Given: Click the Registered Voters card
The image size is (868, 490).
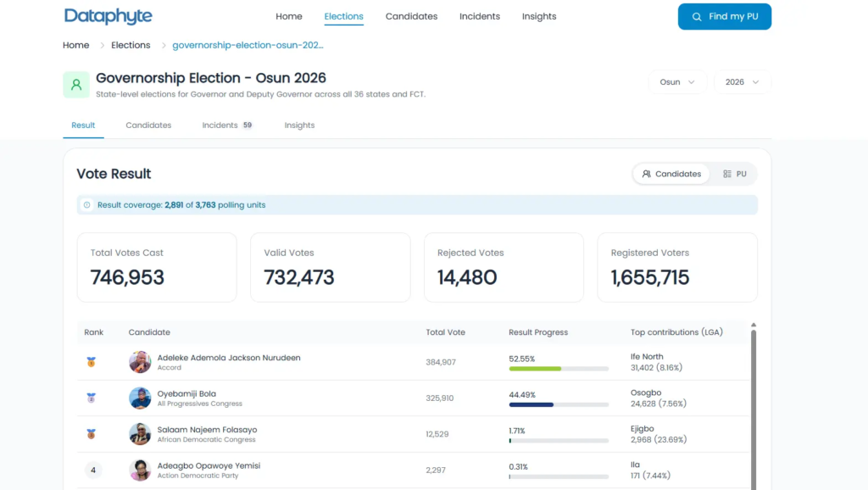Looking at the screenshot, I should (677, 267).
